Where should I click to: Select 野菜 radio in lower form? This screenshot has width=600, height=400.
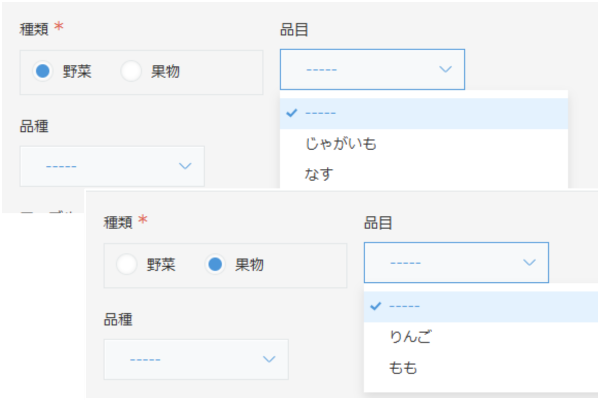(127, 264)
